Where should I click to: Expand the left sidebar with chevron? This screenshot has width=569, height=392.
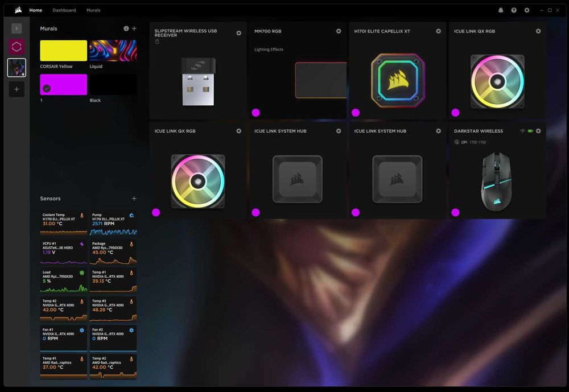(17, 28)
